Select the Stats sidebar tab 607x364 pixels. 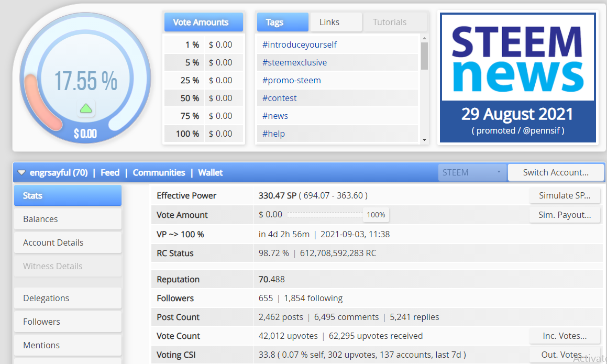[68, 195]
